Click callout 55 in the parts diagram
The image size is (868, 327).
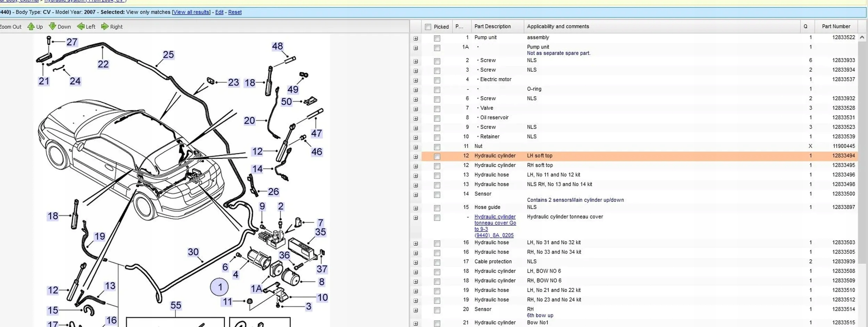pyautogui.click(x=176, y=305)
